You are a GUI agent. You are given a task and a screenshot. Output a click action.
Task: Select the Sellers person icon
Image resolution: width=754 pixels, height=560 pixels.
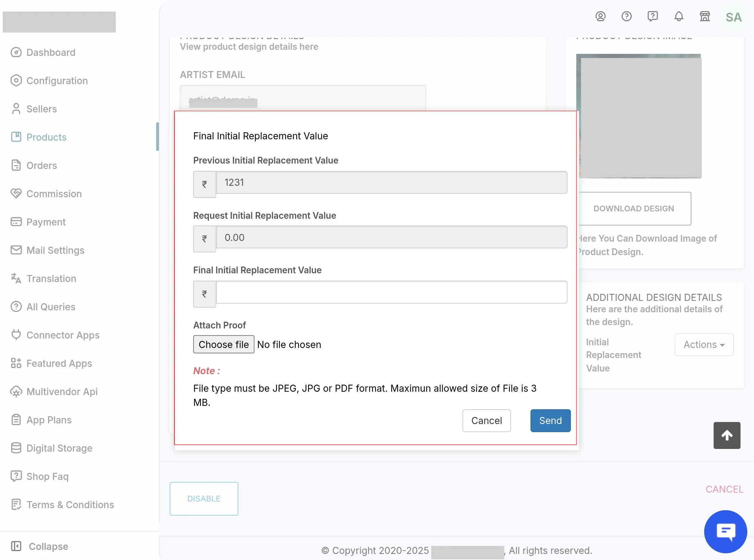(16, 109)
